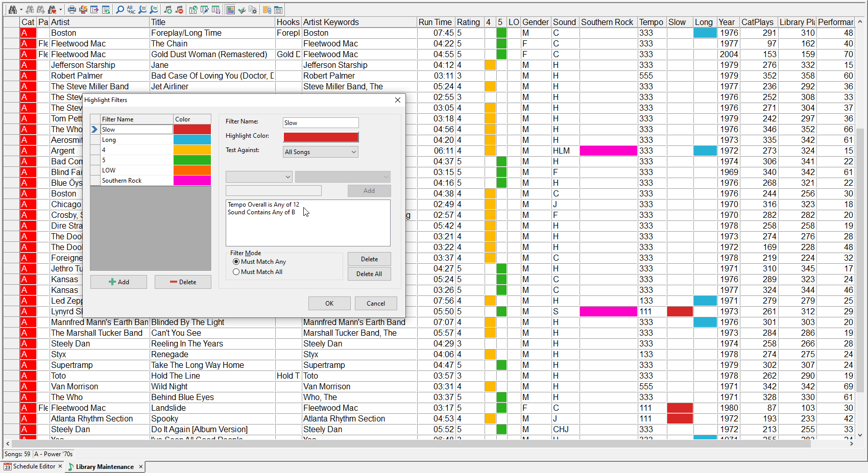Click the Delete All button
The image size is (868, 473).
369,274
